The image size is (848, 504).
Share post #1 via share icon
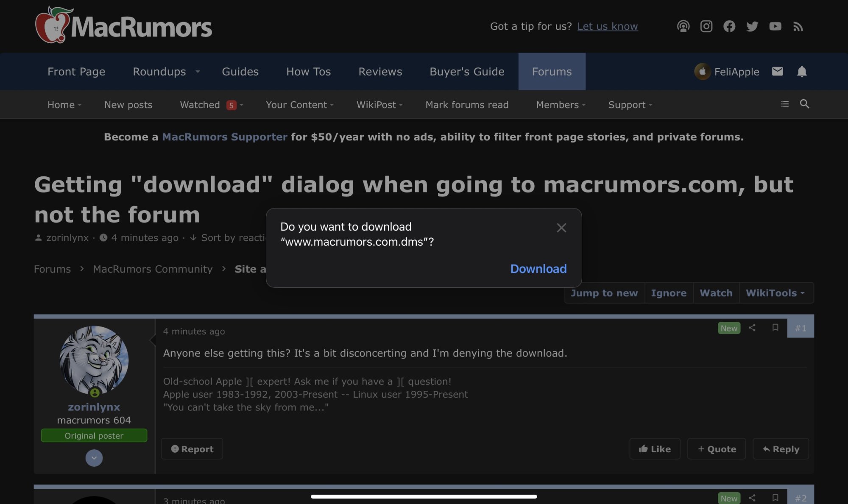(x=752, y=328)
